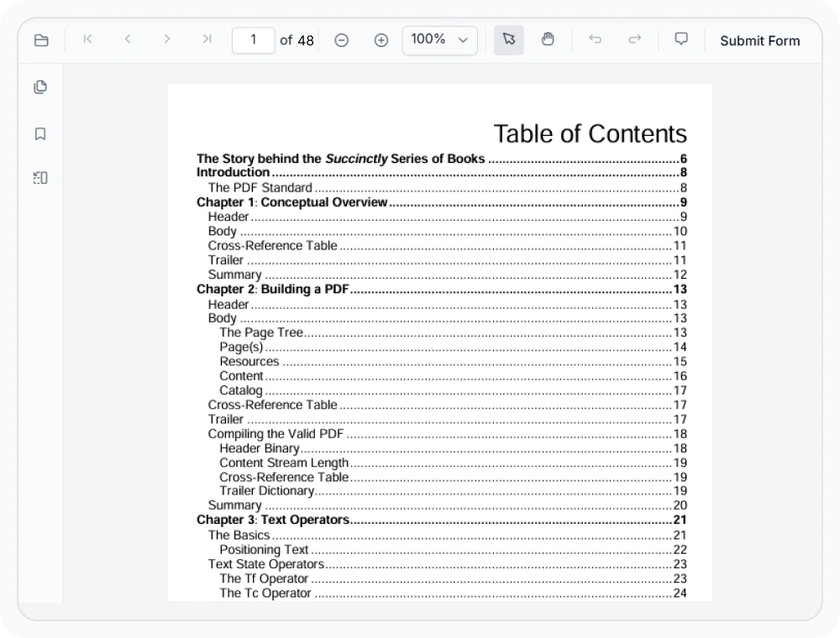
Task: Go to next page arrow
Action: [x=167, y=39]
